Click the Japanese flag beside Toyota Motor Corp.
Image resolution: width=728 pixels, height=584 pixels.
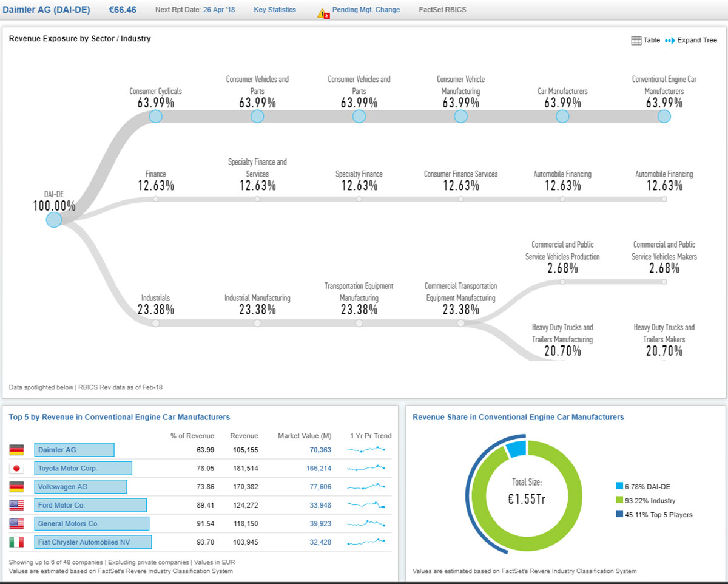16,468
